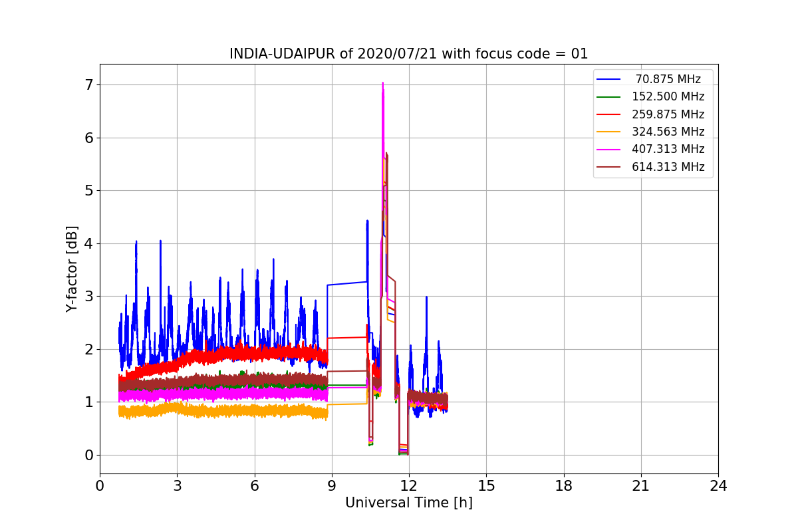Click the magenta peak near 7 dB

click(x=382, y=84)
